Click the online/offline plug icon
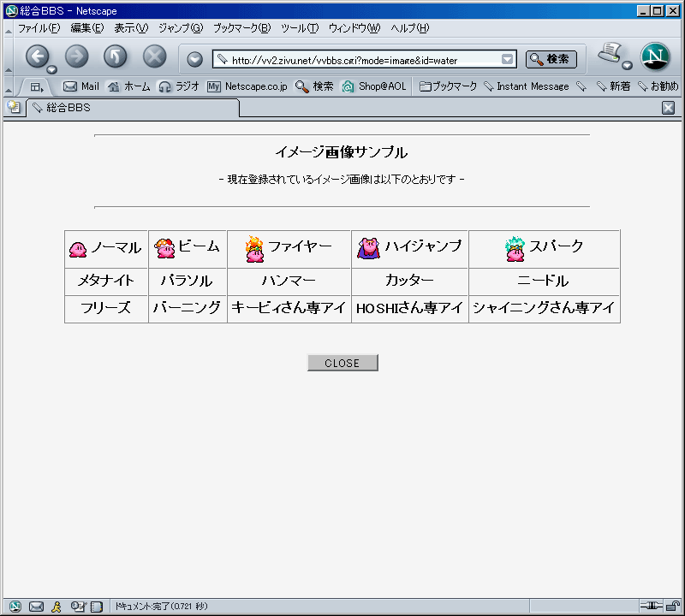685x616 pixels. click(652, 606)
